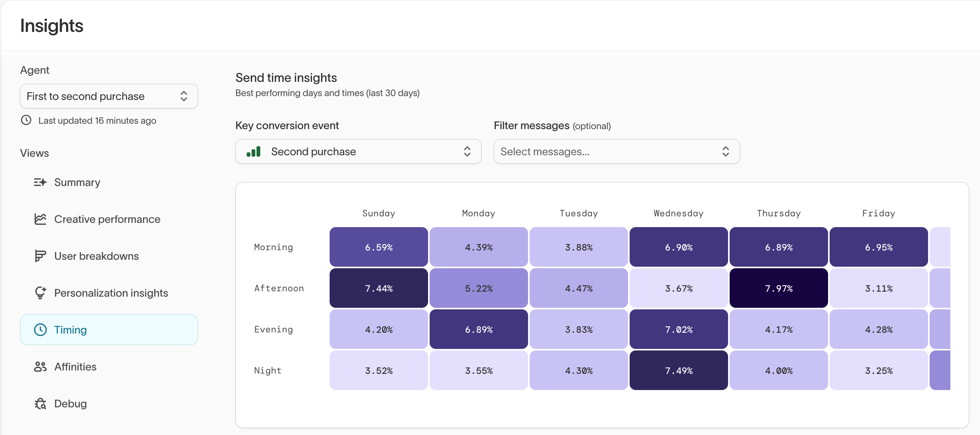Select the Timing view in the sidebar
Screen dimensions: 980x435
pyautogui.click(x=70, y=329)
